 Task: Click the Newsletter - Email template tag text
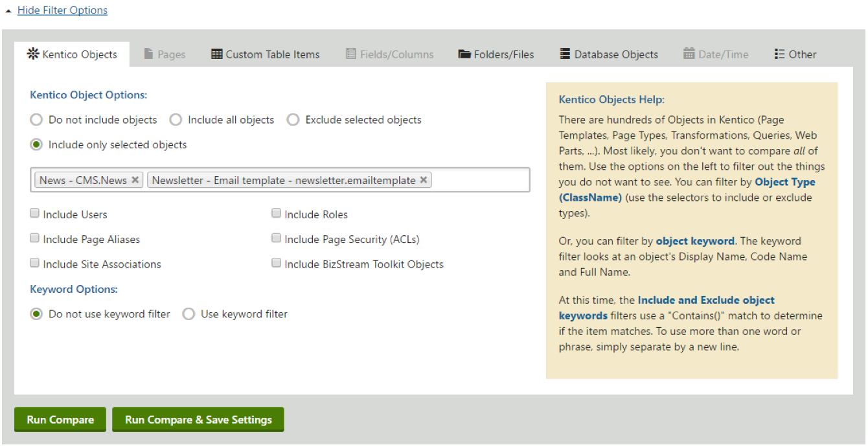[x=284, y=180]
